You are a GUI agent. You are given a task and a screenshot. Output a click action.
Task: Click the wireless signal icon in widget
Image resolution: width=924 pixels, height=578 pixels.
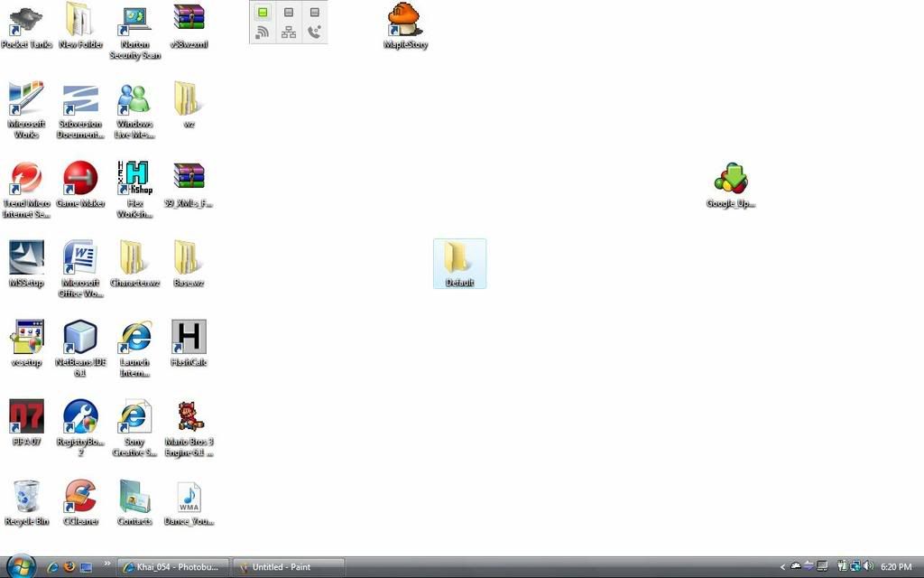(263, 33)
